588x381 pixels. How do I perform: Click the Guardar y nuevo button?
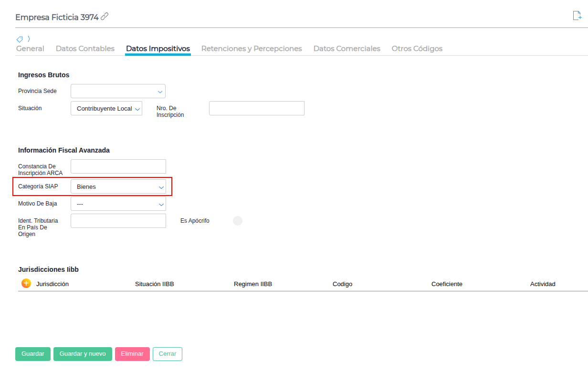tap(83, 354)
